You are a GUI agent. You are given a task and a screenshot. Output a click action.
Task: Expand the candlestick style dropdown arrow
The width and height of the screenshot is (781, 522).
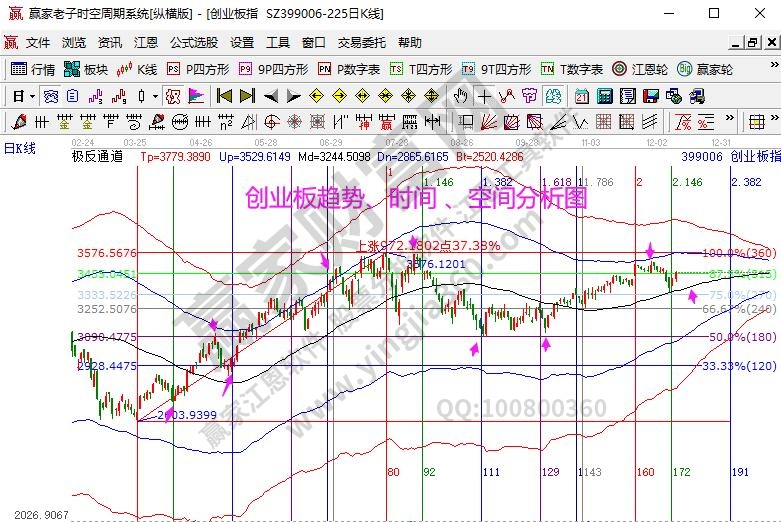click(x=154, y=96)
